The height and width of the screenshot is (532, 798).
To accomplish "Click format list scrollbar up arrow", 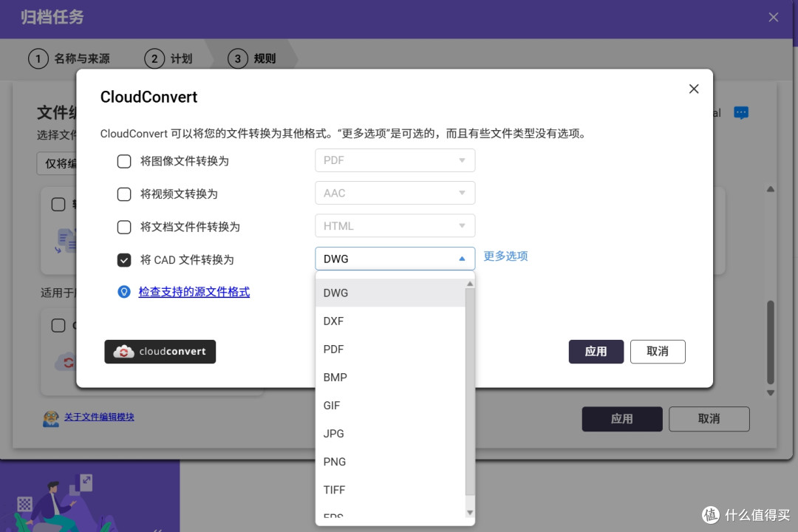I will (470, 284).
